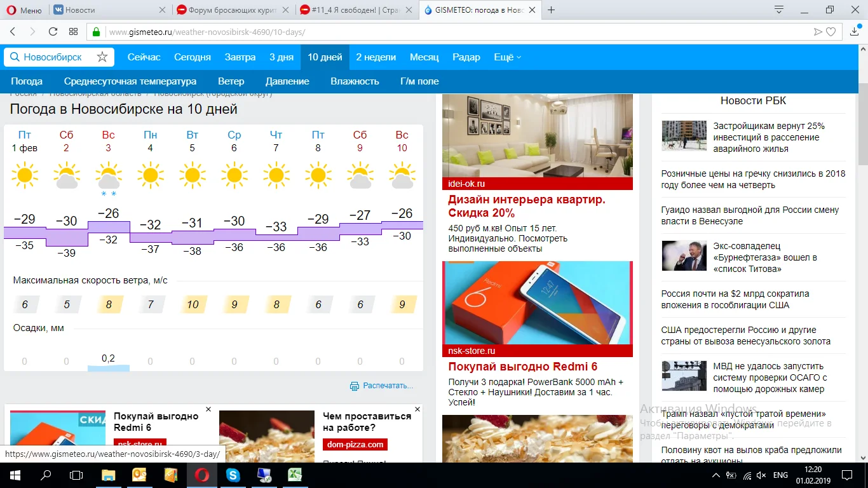Open the 'Гуаидо назвал выгодной' news item
Screen dimensions: 868x488
[750, 215]
